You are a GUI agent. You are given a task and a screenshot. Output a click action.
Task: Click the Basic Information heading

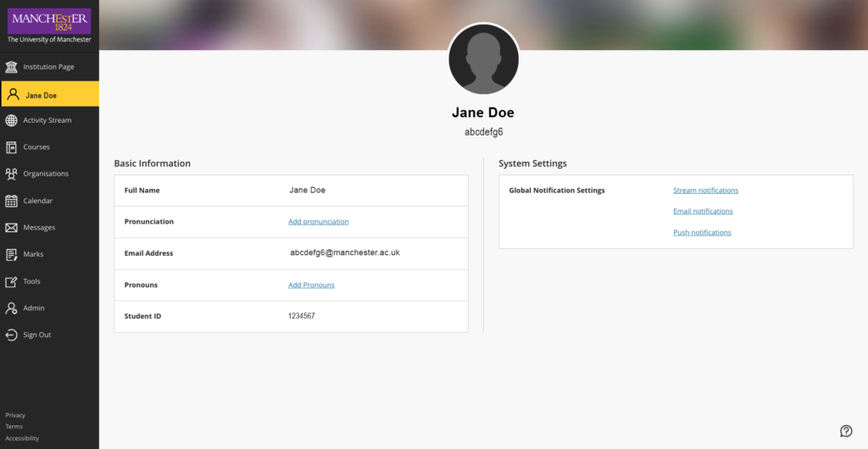pos(153,164)
